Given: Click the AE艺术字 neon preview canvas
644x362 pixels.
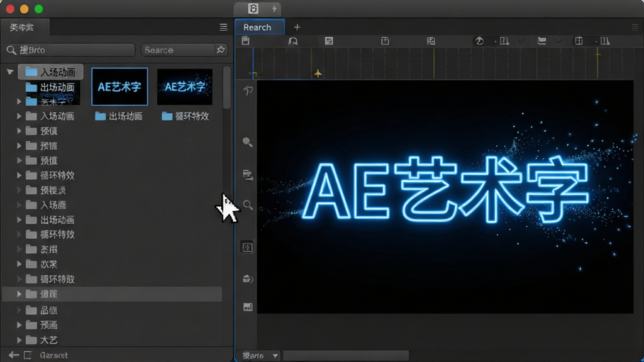Looking at the screenshot, I should click(x=445, y=197).
